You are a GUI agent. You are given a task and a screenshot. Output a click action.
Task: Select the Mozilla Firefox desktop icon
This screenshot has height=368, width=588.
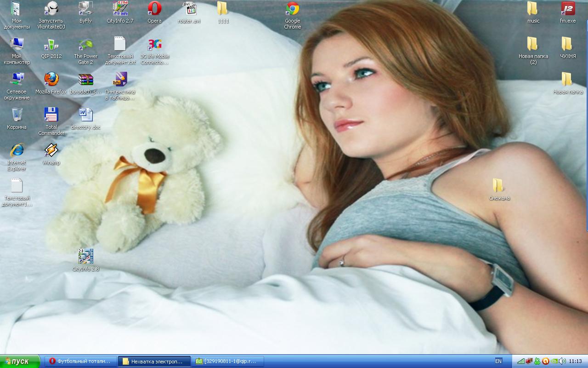coord(51,80)
